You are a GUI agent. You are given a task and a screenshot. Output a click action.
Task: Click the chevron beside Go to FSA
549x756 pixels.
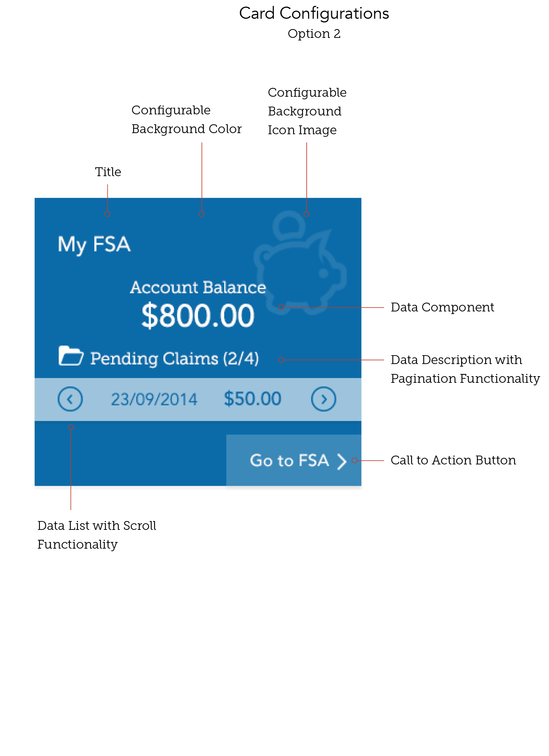pos(342,461)
